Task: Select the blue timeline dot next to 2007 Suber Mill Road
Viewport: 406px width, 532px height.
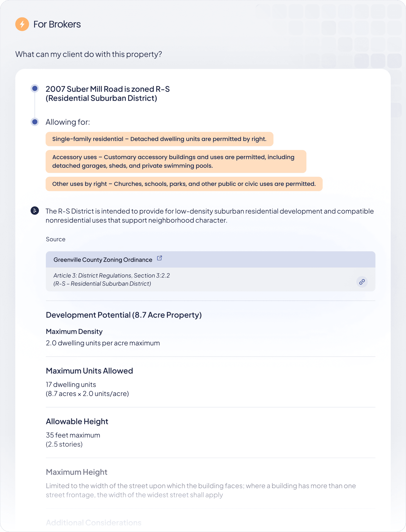Action: pyautogui.click(x=35, y=88)
